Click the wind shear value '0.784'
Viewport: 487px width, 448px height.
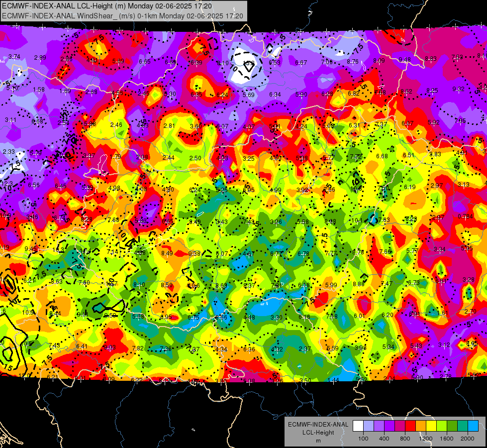[465, 217]
